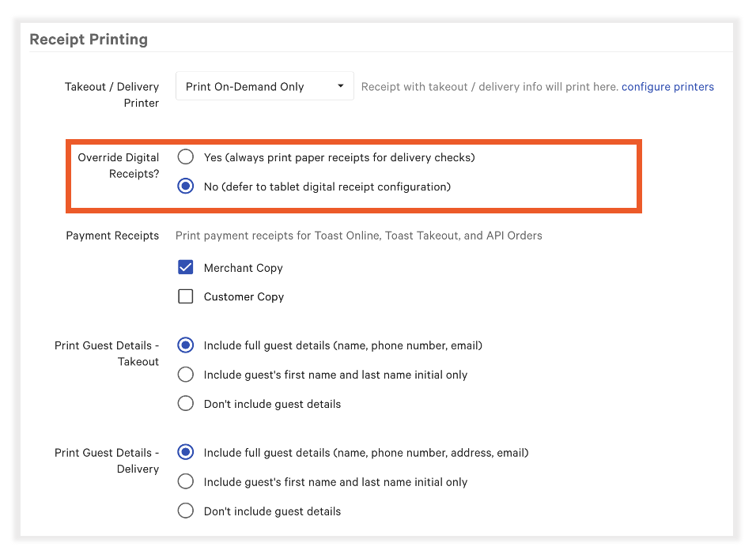Select full guest details for Takeout receipts
The image size is (756, 558).
185,345
